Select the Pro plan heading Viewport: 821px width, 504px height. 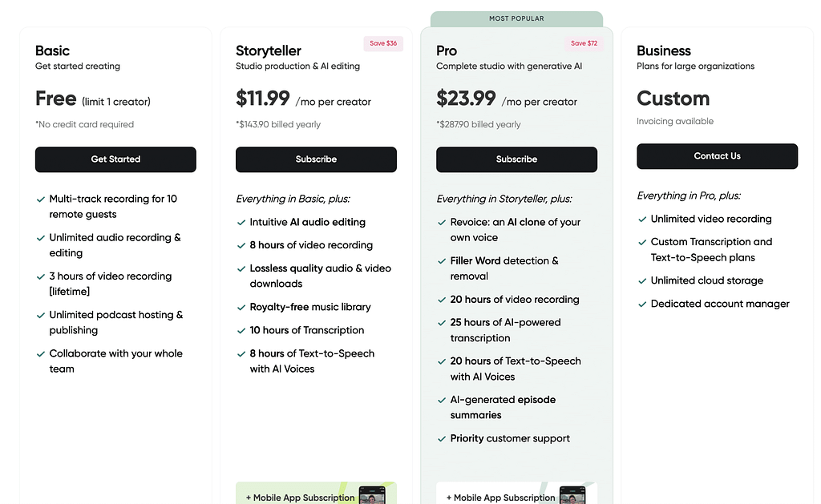[x=447, y=50]
